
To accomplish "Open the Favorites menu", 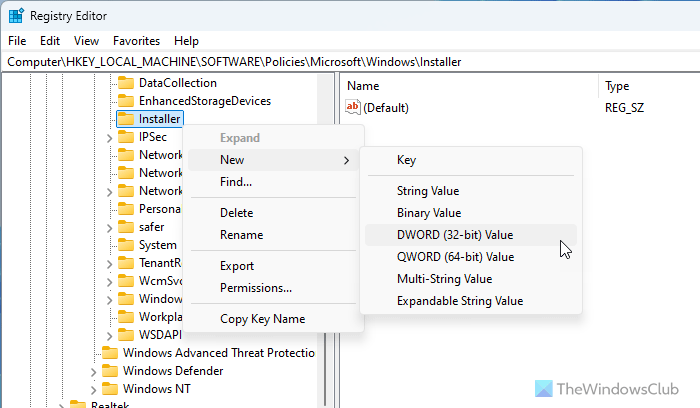I will coord(136,41).
